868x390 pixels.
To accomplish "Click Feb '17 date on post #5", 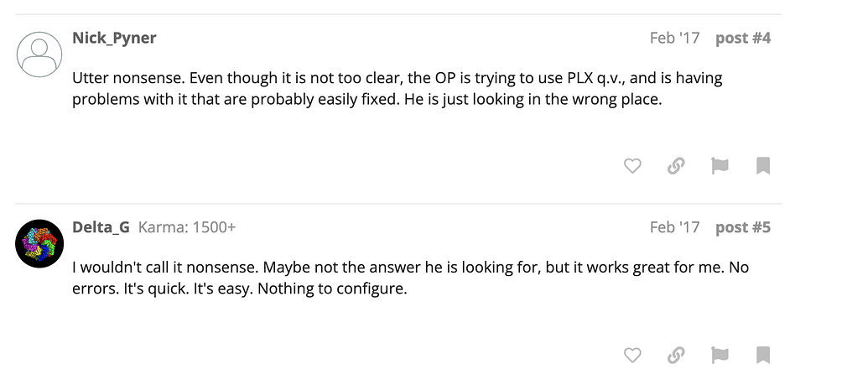I will click(674, 227).
